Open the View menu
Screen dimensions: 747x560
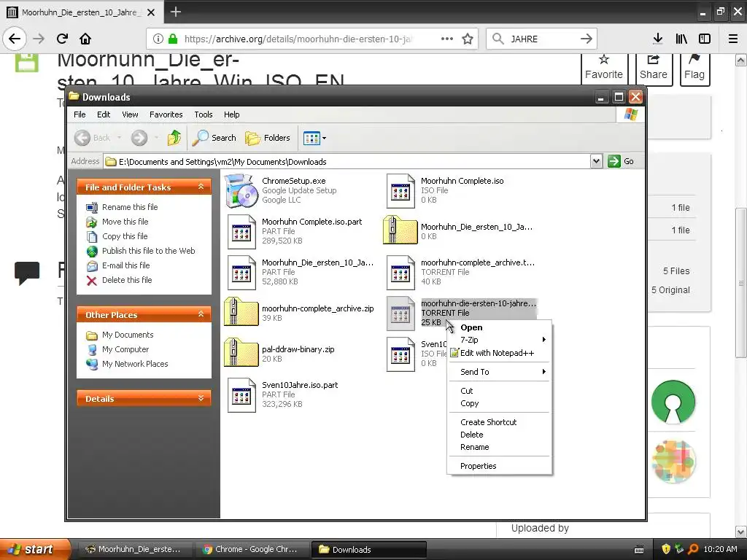pos(130,114)
